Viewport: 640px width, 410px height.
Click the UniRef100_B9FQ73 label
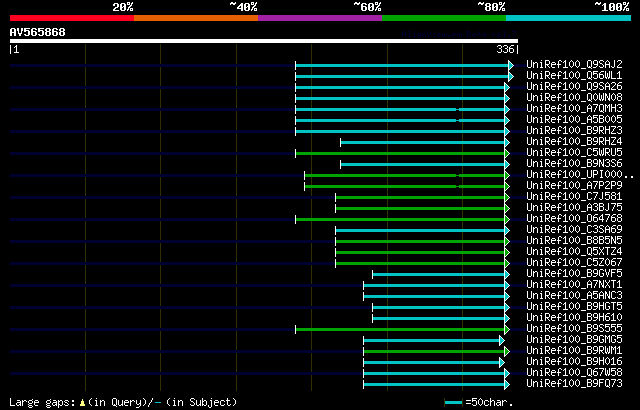(x=574, y=384)
